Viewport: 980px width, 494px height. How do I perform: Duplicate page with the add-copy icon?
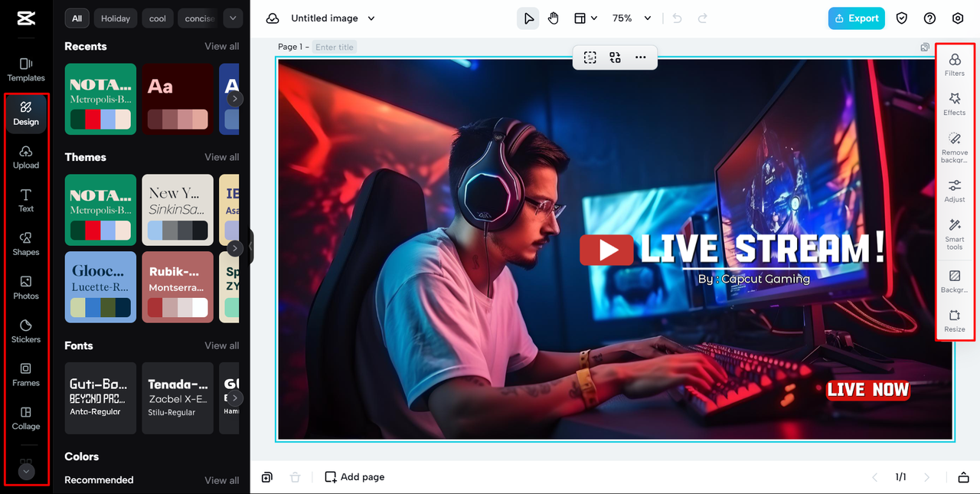click(x=266, y=477)
